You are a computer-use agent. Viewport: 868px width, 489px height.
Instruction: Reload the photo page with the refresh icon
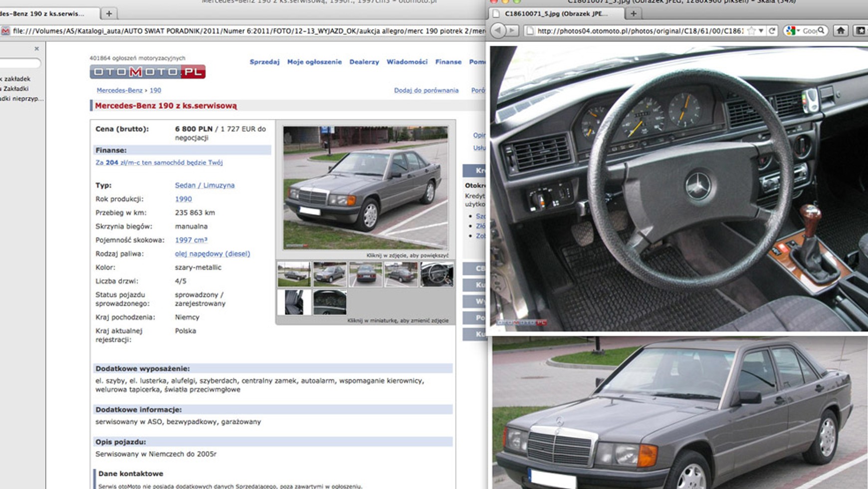pyautogui.click(x=772, y=31)
